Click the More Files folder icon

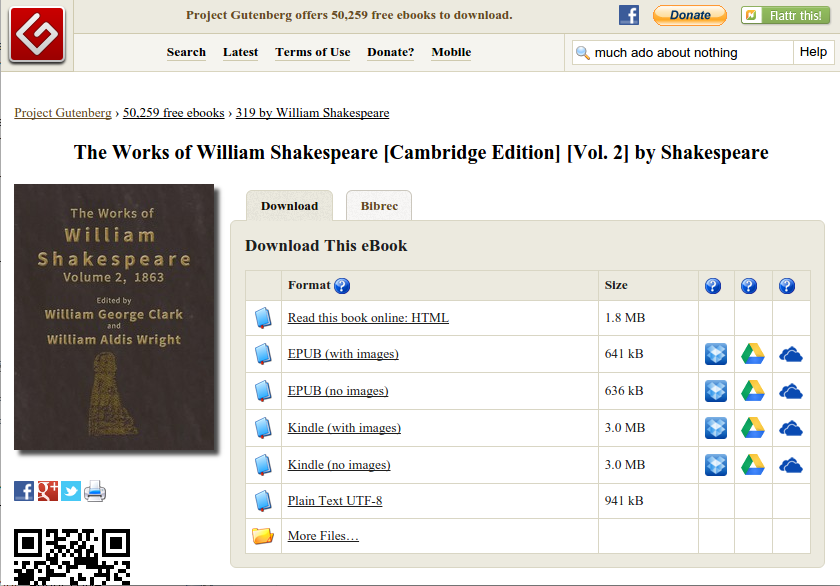(262, 536)
